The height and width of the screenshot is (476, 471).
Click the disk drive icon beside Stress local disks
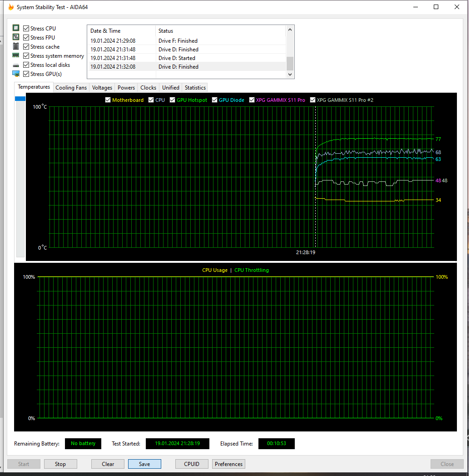click(x=16, y=65)
